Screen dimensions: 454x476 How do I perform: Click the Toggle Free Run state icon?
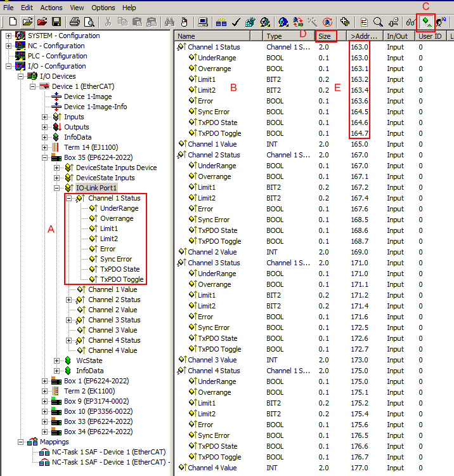pos(327,22)
